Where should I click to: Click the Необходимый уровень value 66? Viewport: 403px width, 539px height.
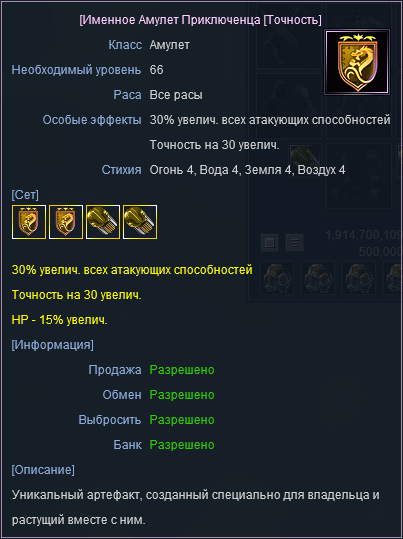(156, 70)
